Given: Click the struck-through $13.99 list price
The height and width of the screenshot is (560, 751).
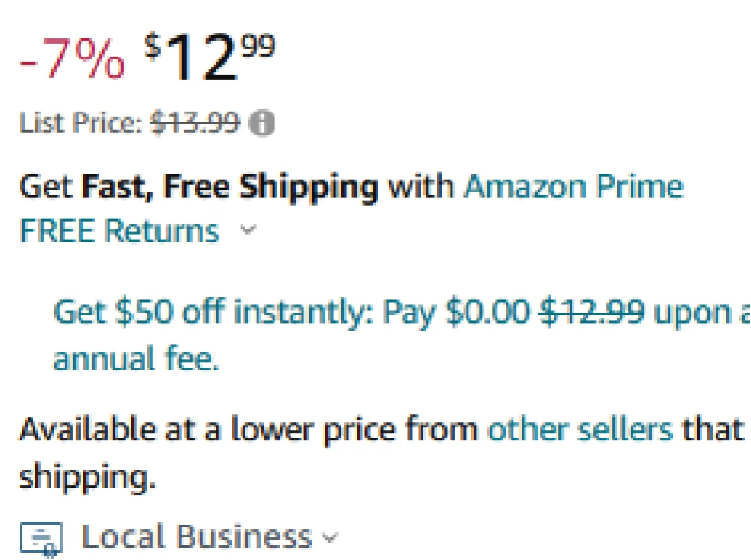Looking at the screenshot, I should pos(195,124).
